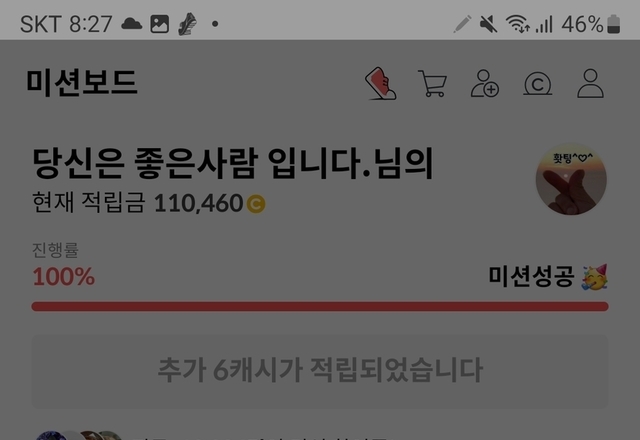This screenshot has width=640, height=440.
Task: Tap the cloud status bar icon
Action: coord(132,24)
